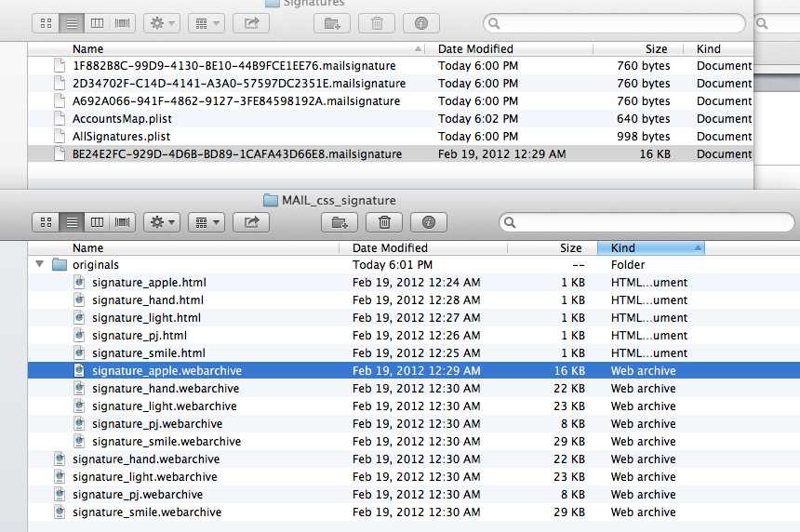This screenshot has width=800, height=532.
Task: Select signature_pj.webarchive inside originals, above signature_smile.webarchive
Action: pyautogui.click(x=414, y=424)
